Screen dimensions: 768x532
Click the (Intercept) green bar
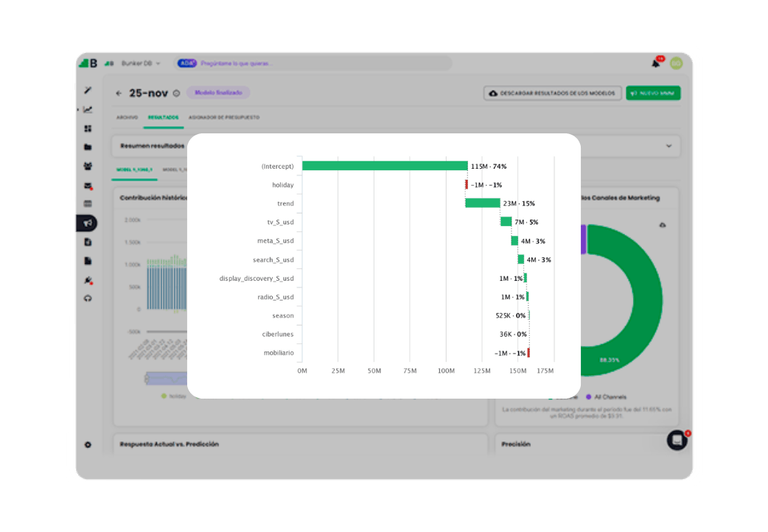pyautogui.click(x=385, y=166)
